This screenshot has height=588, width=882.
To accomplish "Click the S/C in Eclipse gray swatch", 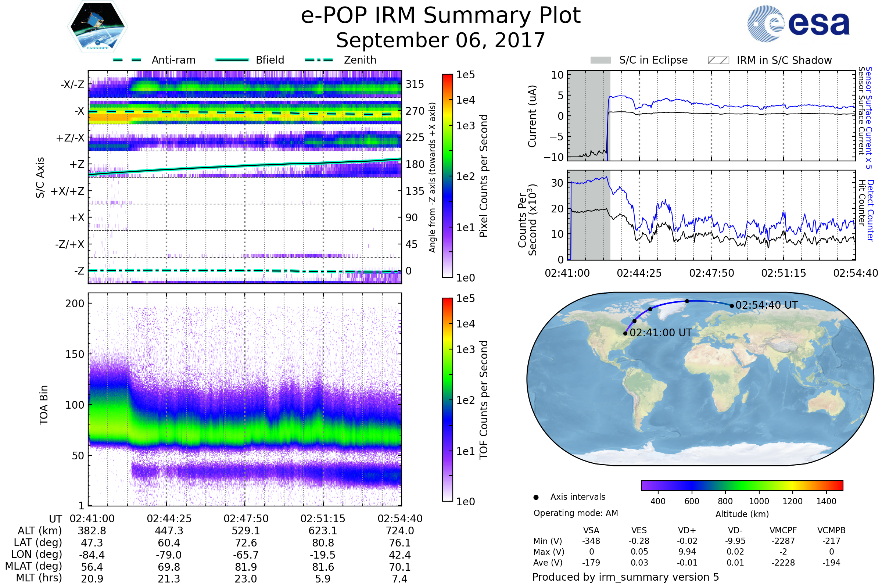I will coord(600,60).
